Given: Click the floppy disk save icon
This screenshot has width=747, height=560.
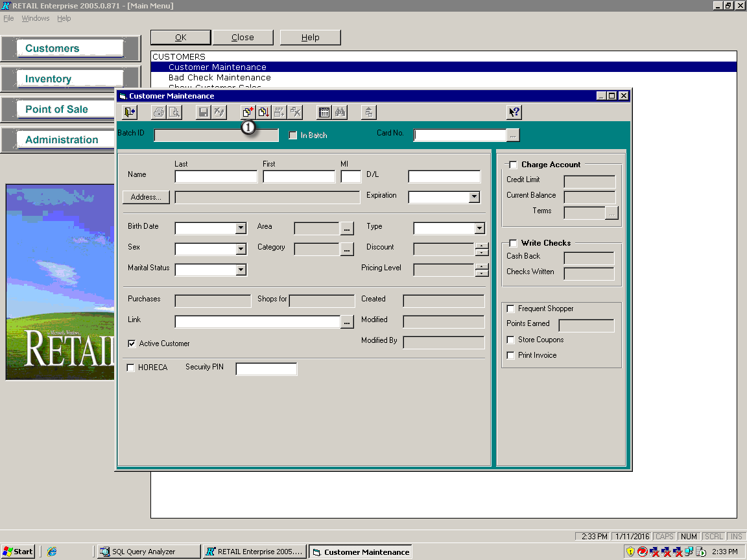Looking at the screenshot, I should point(204,112).
